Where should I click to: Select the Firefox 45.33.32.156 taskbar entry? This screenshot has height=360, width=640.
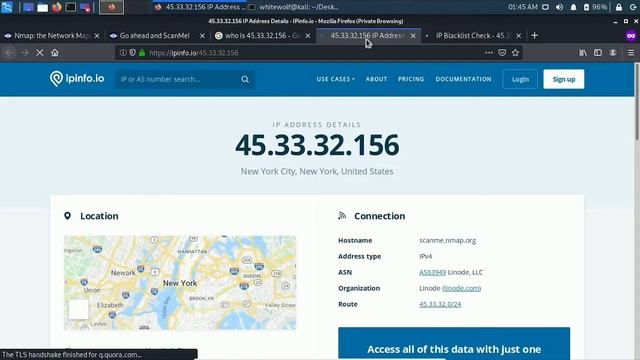tap(200, 7)
